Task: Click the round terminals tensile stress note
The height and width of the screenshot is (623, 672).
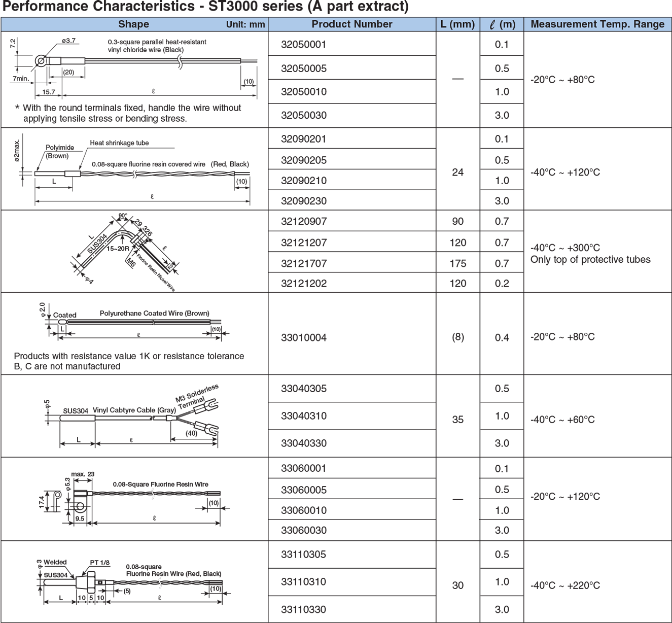Action: coord(128,113)
